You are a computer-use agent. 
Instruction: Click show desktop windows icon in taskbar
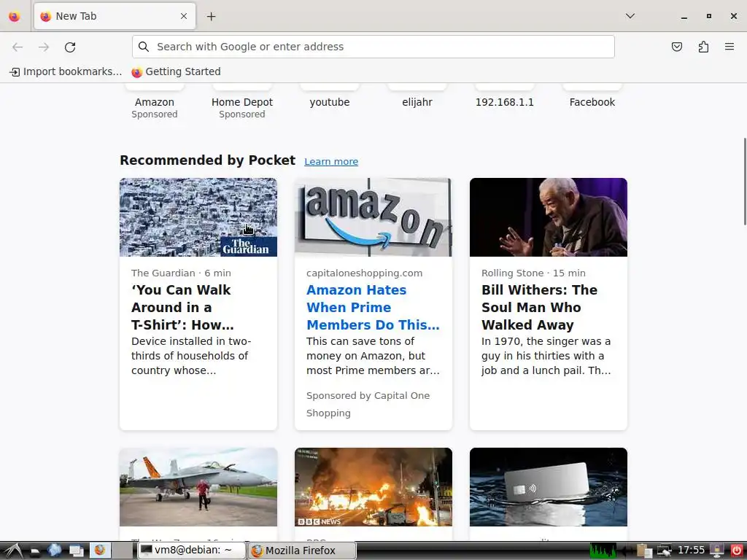[76, 551]
